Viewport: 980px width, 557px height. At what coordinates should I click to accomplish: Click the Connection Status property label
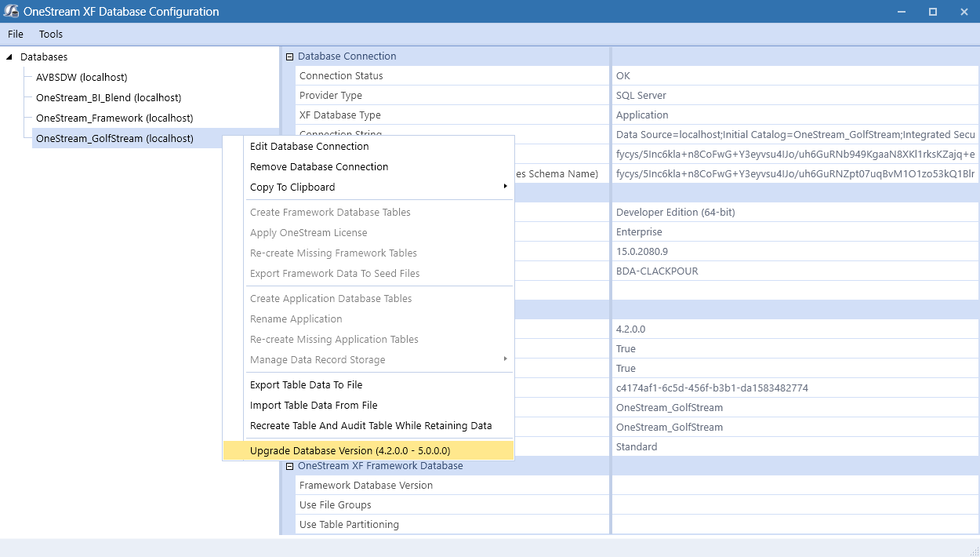tap(341, 76)
